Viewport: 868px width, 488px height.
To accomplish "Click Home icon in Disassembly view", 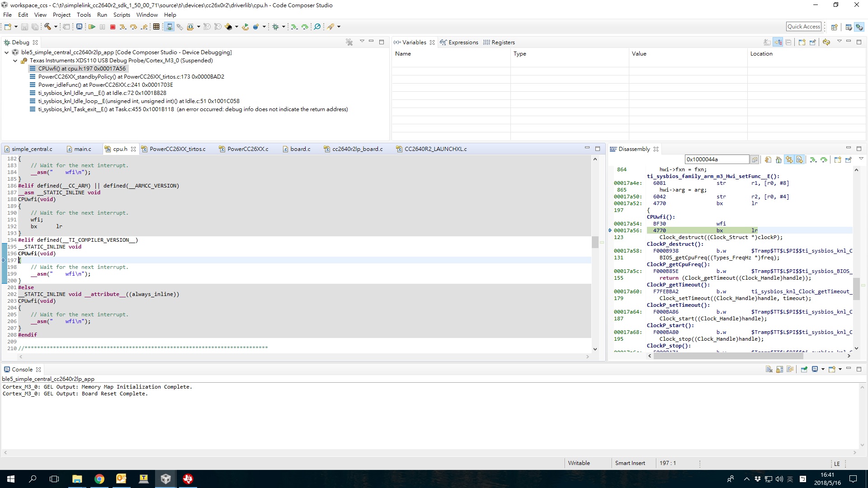I will point(778,160).
